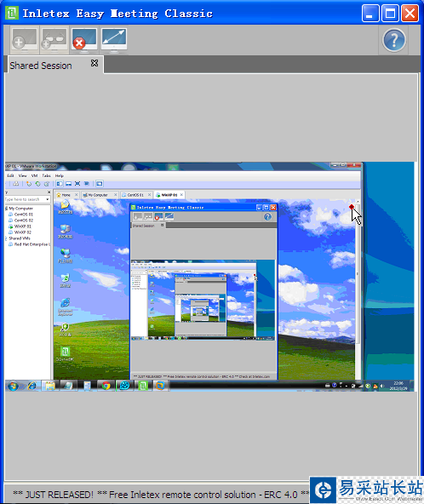424x504 pixels.
Task: Toggle VMware thumbnail bar toolbar icon
Action: tap(68, 184)
